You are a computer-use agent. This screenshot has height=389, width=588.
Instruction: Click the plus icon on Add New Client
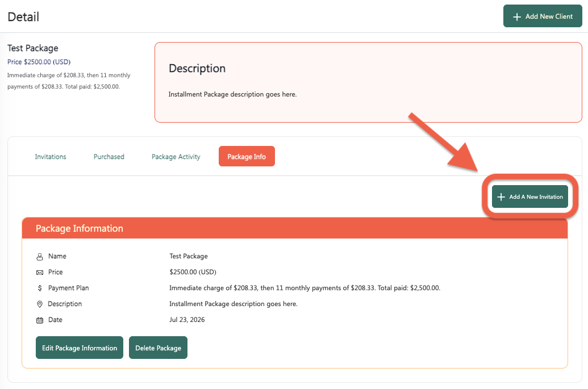pyautogui.click(x=517, y=17)
